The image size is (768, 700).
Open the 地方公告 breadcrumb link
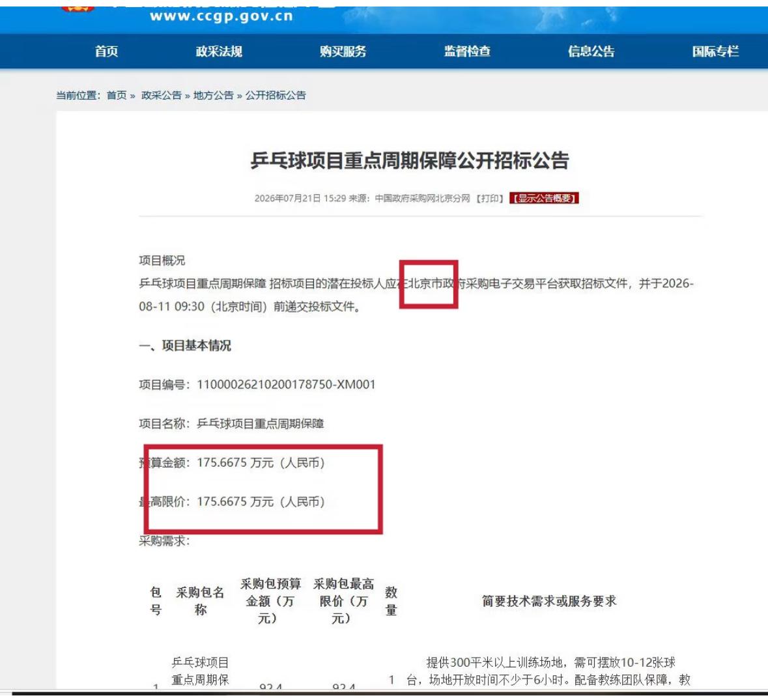coord(213,96)
